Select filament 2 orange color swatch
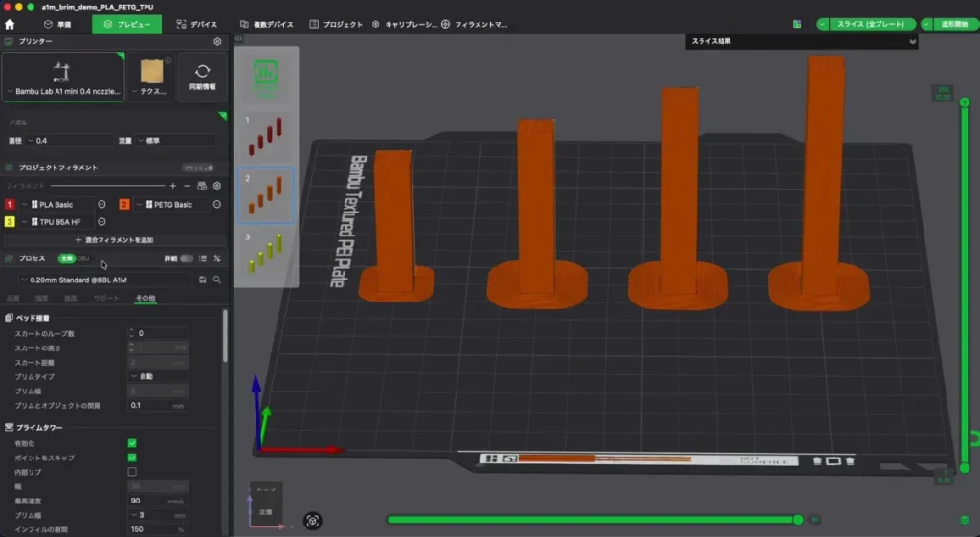The image size is (980, 537). pos(124,205)
